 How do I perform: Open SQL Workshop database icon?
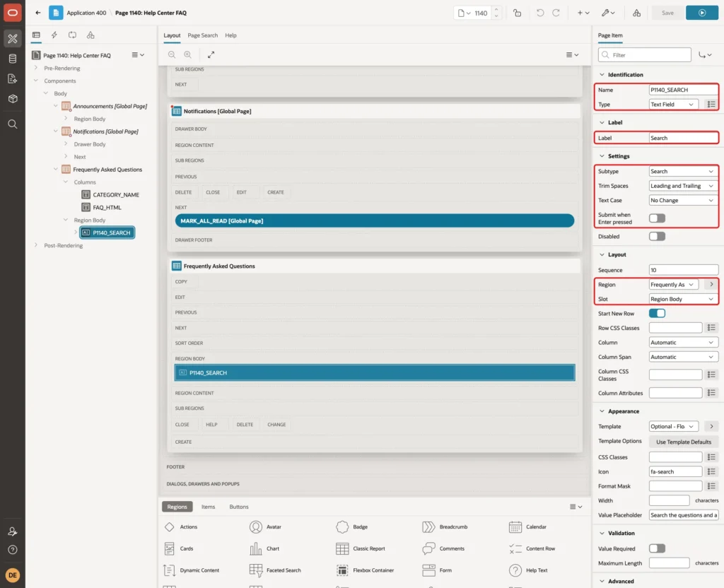[13, 59]
